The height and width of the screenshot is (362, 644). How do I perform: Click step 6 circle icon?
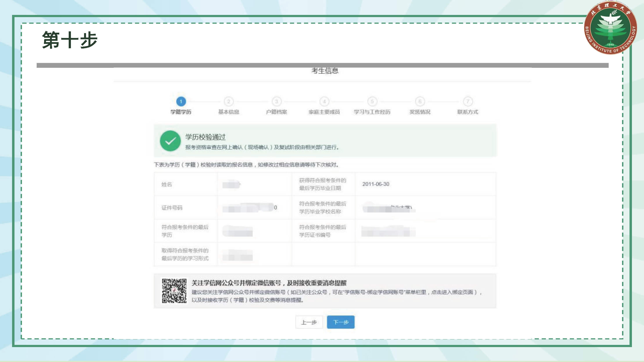tap(420, 101)
